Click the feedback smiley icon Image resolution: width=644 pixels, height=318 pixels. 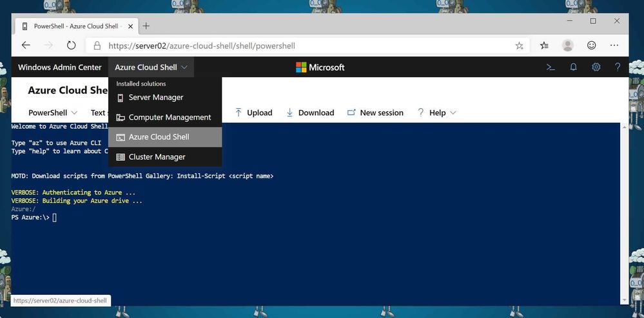click(x=591, y=46)
